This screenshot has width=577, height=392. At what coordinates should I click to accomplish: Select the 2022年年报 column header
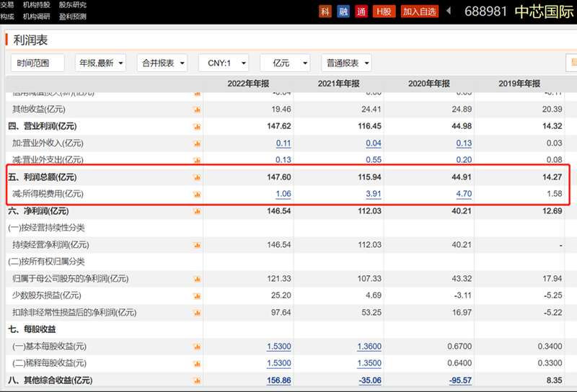pyautogui.click(x=248, y=84)
